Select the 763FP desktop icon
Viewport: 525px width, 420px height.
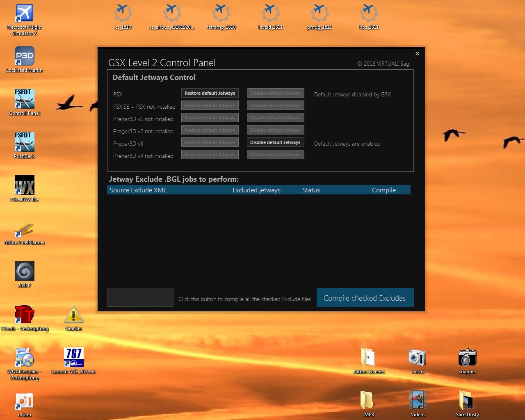coord(24,272)
